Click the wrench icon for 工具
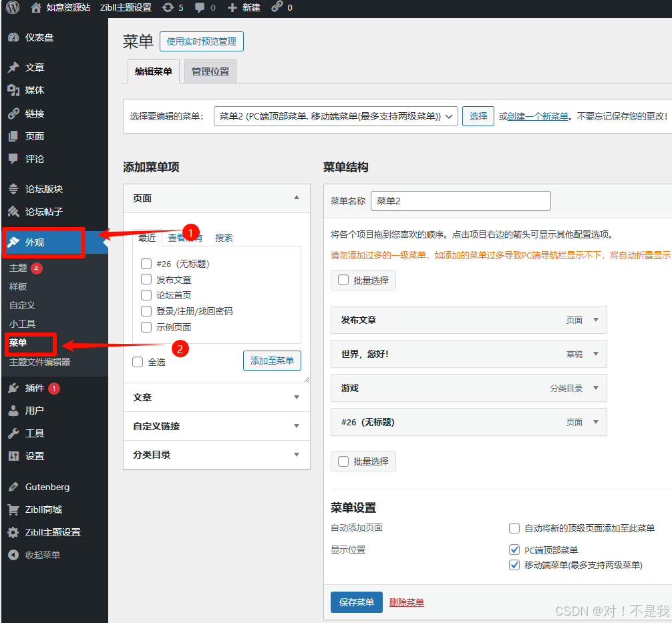 pos(13,433)
